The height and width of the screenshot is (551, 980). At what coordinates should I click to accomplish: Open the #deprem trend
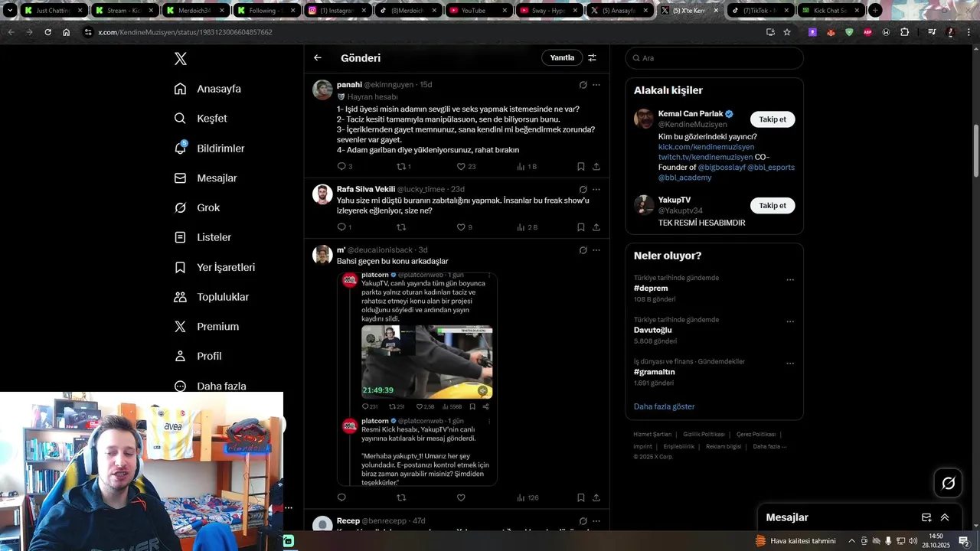point(651,289)
